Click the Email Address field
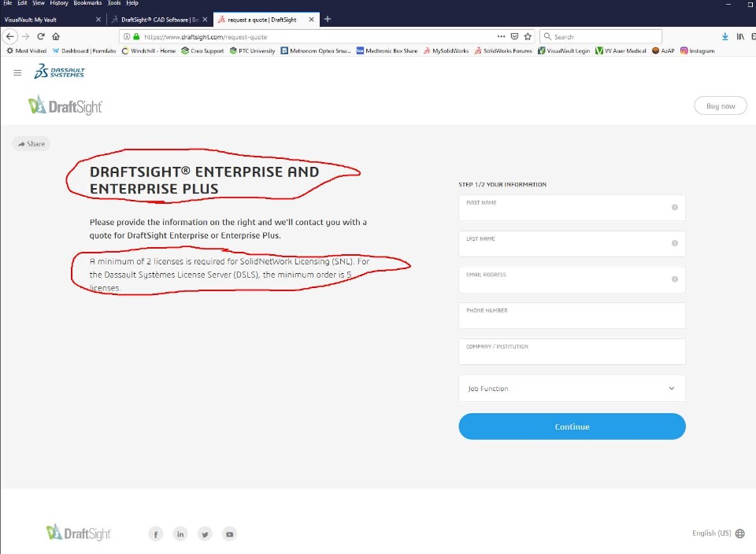Screen dimensions: 756x554 tap(572, 280)
